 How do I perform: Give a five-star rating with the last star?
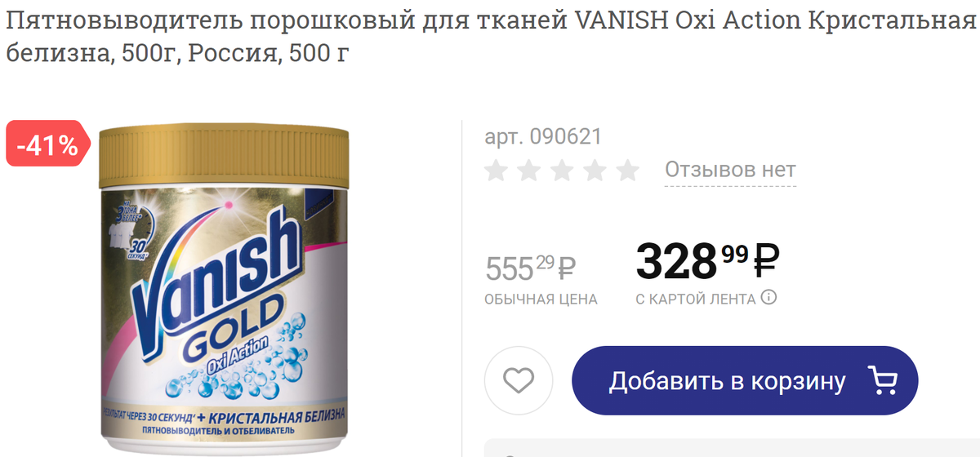point(627,170)
